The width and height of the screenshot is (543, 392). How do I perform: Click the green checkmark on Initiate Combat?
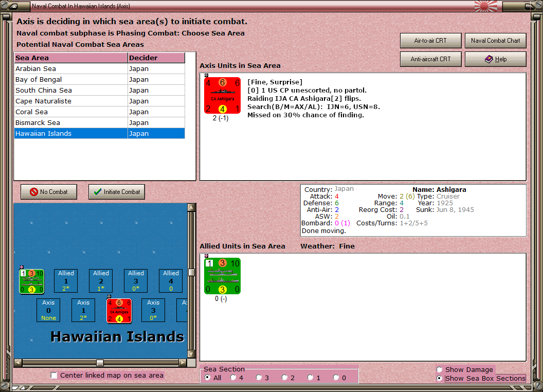tap(98, 192)
